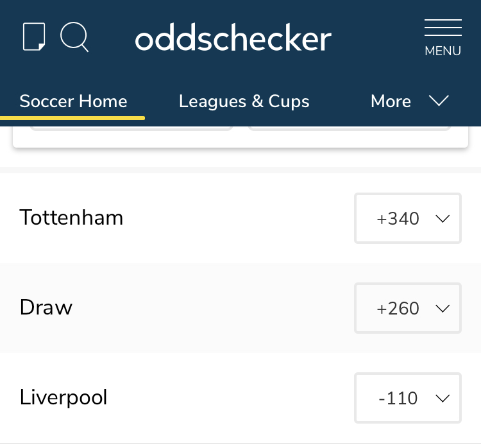Select the Draw outcome name
481x448 pixels.
[46, 307]
